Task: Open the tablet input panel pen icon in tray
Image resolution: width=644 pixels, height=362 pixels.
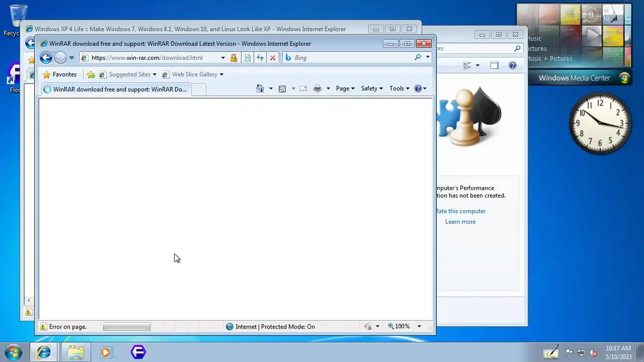Action: pos(551,352)
